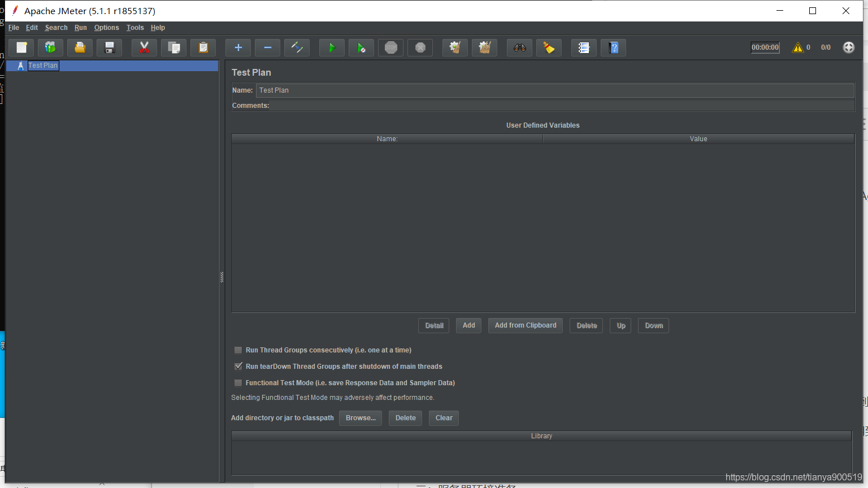Click the elapsed time 00:00:00 display
The height and width of the screenshot is (488, 868).
tap(765, 47)
